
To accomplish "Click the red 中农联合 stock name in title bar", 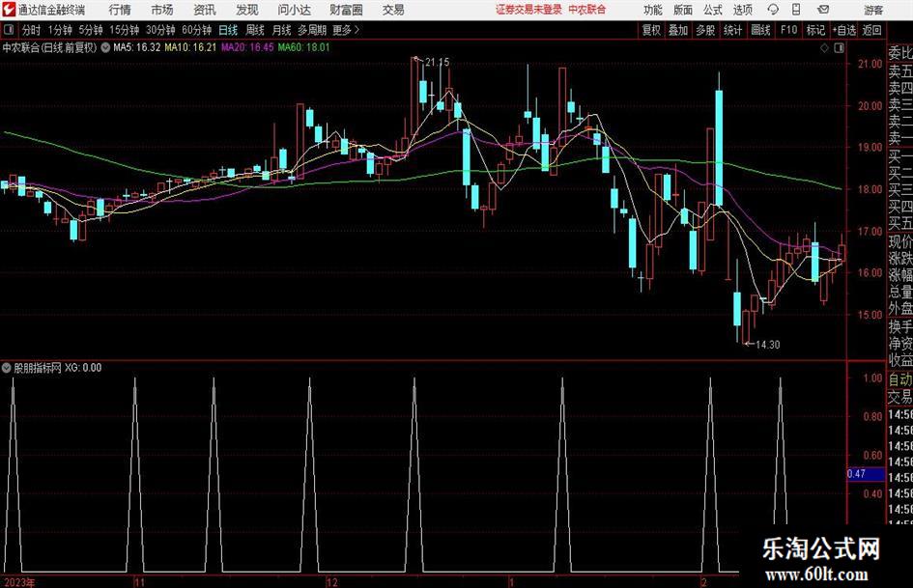I will pyautogui.click(x=587, y=10).
